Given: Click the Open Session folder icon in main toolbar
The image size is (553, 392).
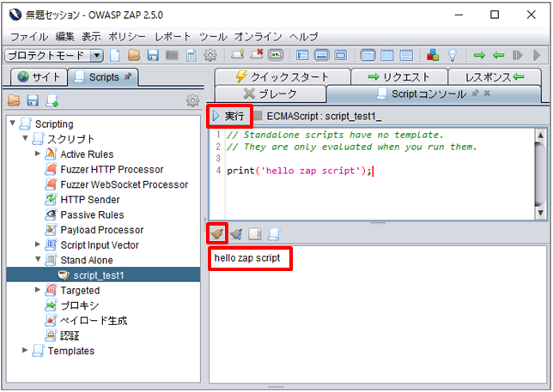Looking at the screenshot, I should pos(134,55).
